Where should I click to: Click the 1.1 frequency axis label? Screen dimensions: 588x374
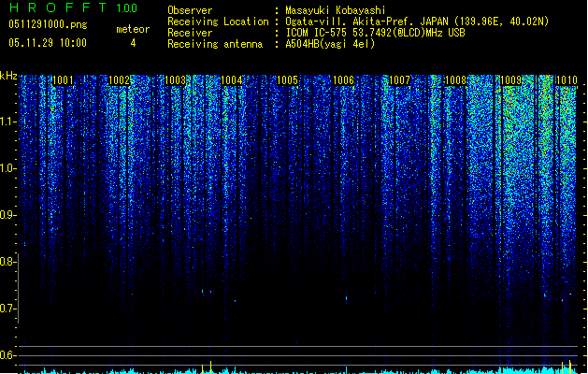coord(7,122)
